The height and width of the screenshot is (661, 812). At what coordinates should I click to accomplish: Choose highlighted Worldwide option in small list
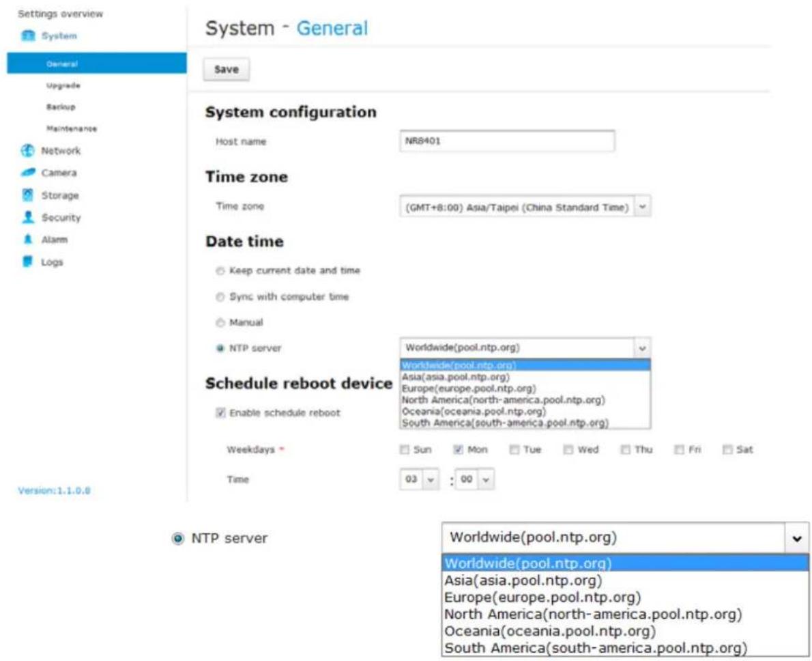[x=525, y=365]
